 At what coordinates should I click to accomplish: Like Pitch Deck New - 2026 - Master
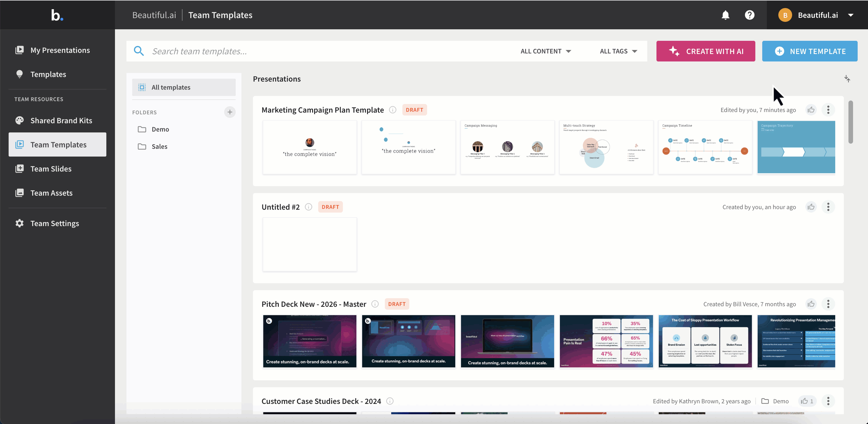811,304
